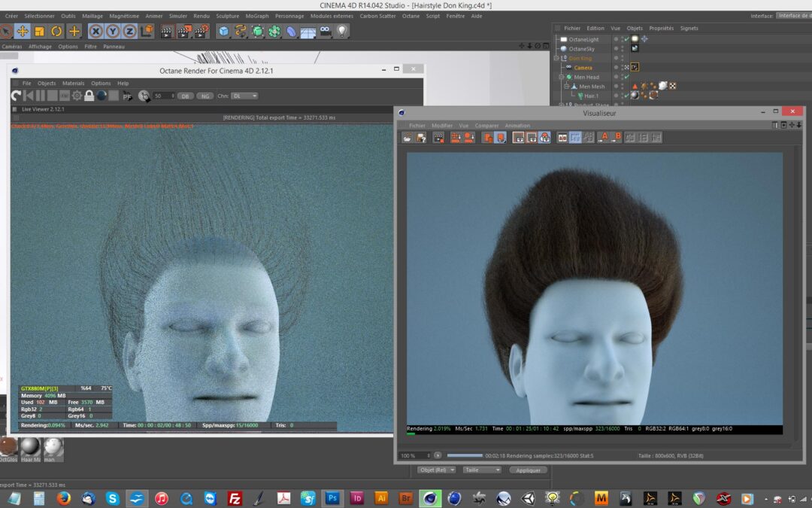Open the Chn channel dropdown set to DL
This screenshot has width=812, height=508.
(244, 96)
